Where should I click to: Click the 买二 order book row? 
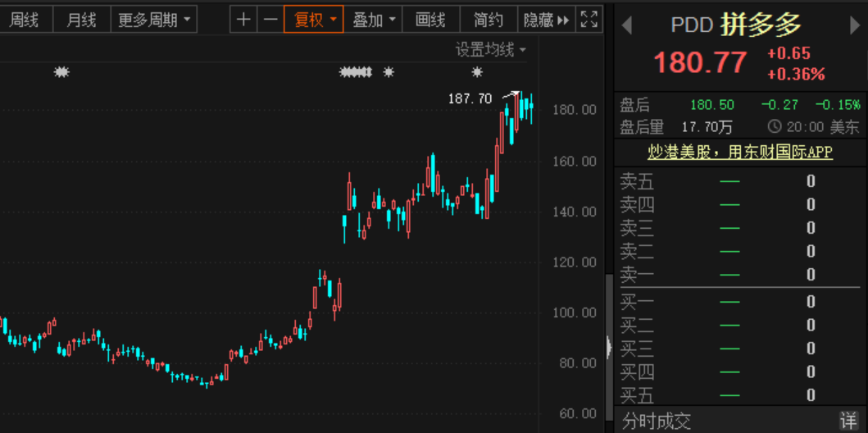(x=740, y=325)
